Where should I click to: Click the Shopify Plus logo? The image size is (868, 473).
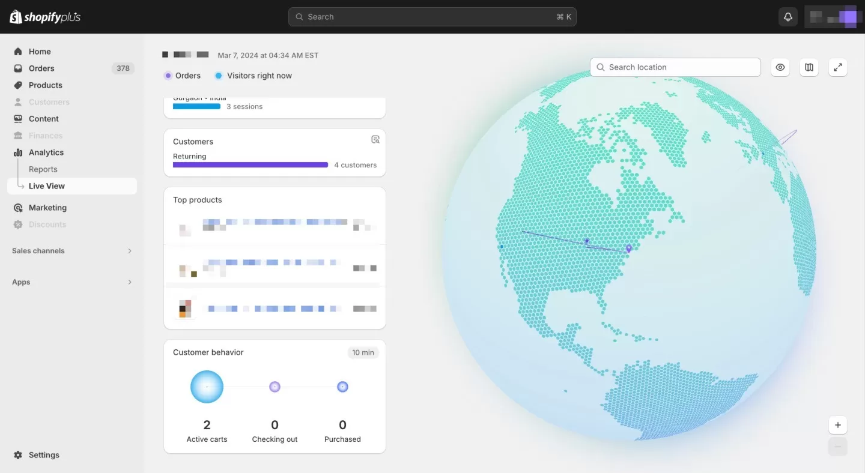click(45, 17)
